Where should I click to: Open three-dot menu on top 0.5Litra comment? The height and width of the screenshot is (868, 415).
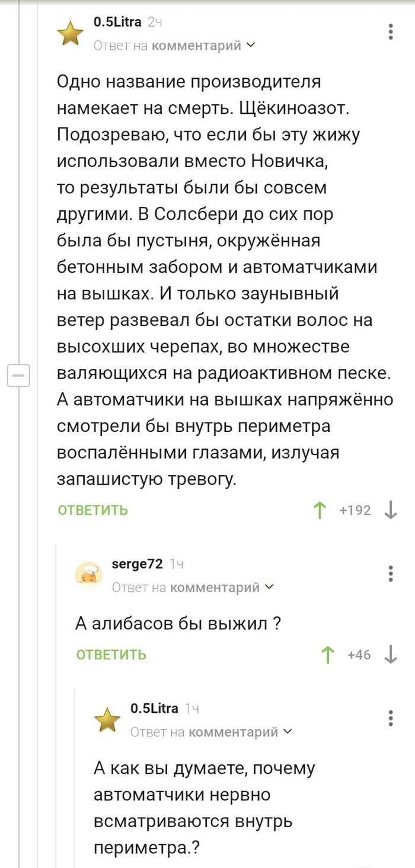coord(391,31)
